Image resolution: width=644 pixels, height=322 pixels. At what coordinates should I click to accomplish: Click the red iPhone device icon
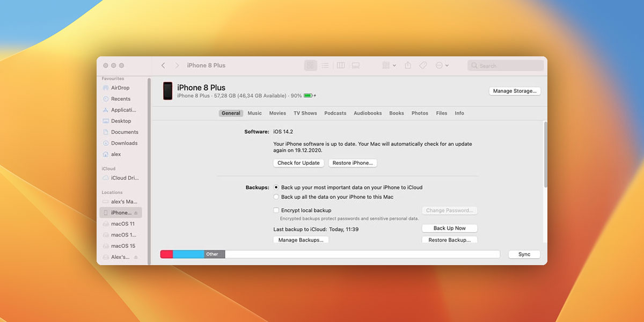(x=167, y=91)
